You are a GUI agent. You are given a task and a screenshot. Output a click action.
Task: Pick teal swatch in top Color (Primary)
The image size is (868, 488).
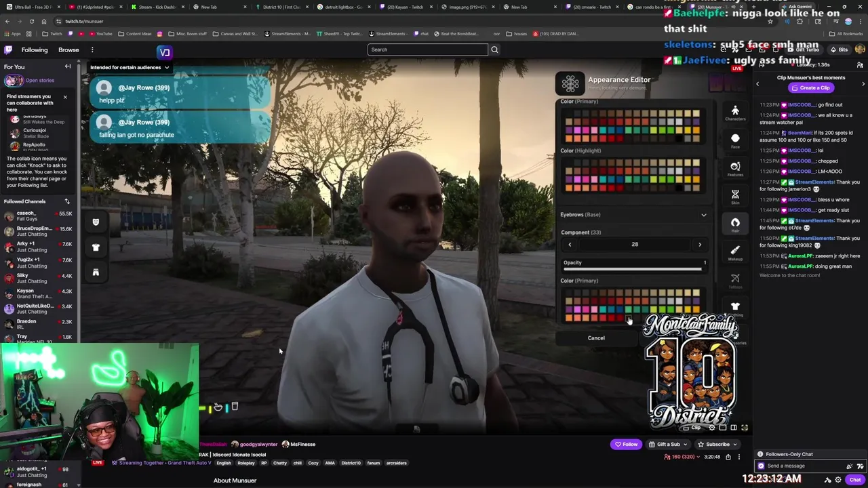click(602, 130)
